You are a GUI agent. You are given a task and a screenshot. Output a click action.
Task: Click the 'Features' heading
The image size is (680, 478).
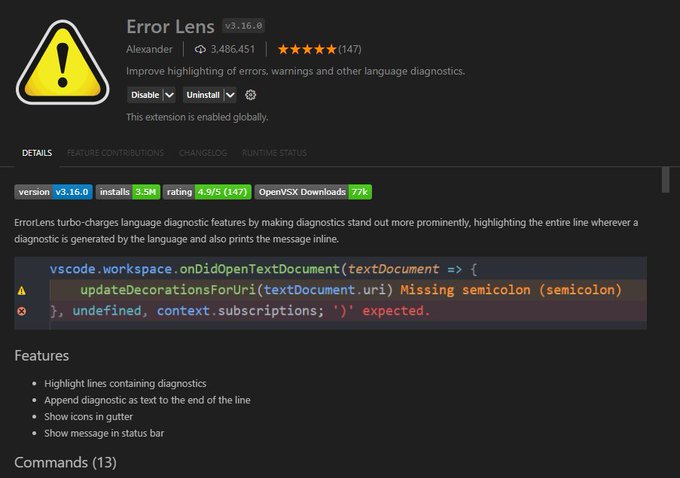coord(42,356)
